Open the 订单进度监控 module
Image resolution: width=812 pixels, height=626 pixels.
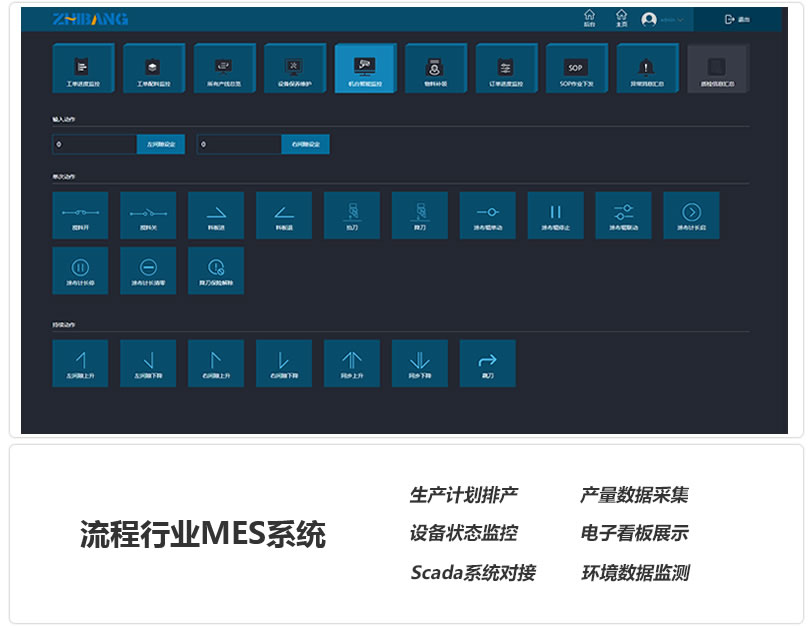pyautogui.click(x=505, y=68)
